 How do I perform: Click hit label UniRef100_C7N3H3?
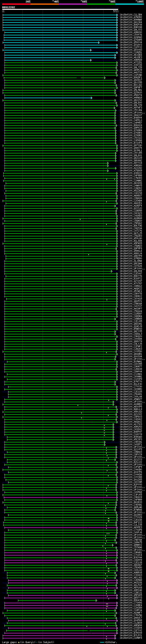click(131, 178)
